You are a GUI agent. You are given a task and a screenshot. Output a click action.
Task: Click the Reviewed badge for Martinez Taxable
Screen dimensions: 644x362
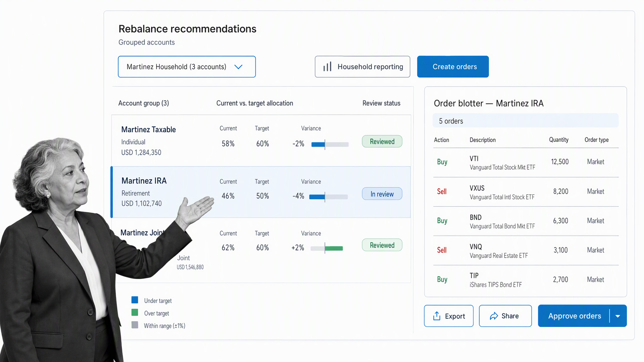[x=382, y=142]
